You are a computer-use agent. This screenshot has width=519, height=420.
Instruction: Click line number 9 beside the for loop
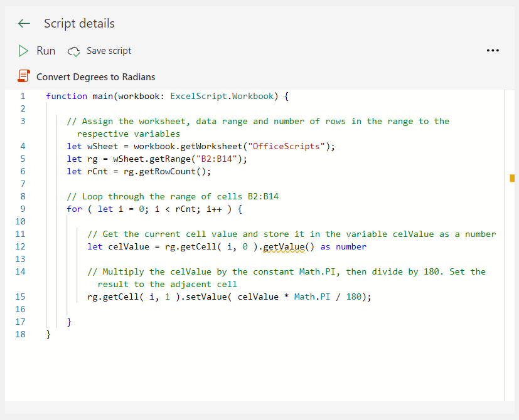(23, 209)
